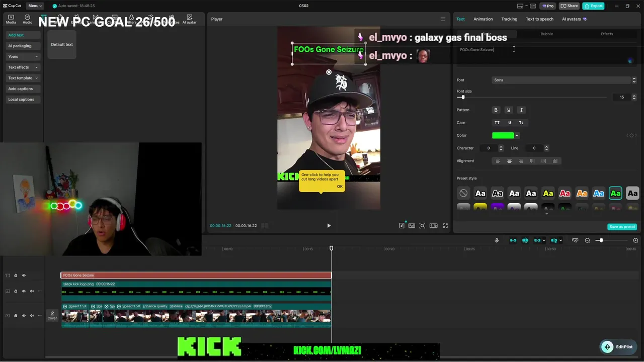This screenshot has width=644, height=362.
Task: Play the preview video
Action: (329, 226)
